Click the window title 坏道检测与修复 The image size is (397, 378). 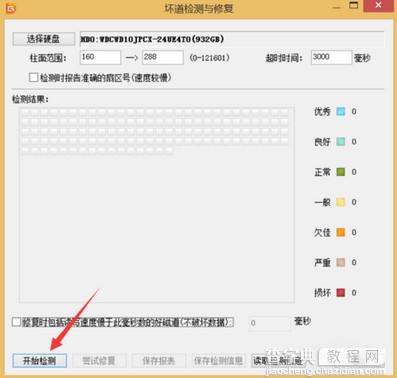pyautogui.click(x=199, y=8)
